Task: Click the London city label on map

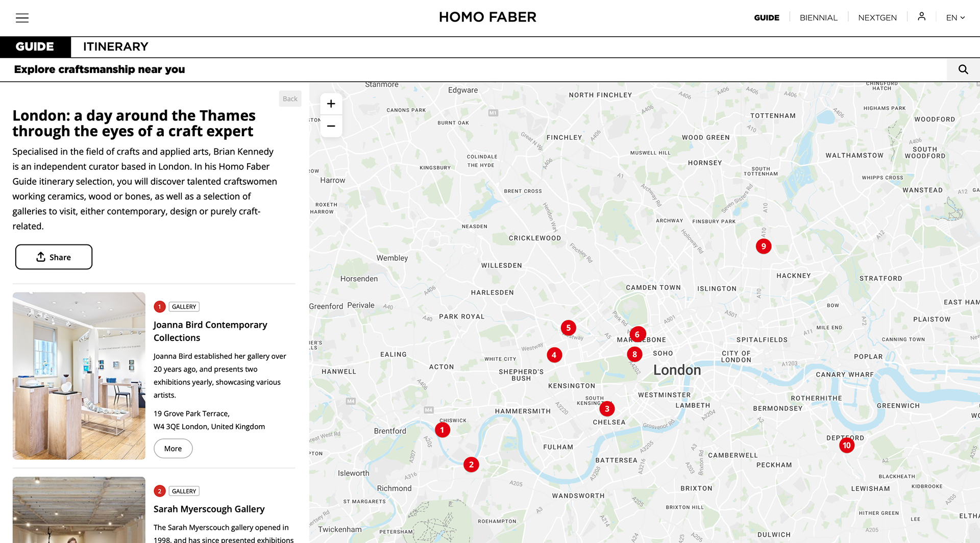Action: pos(677,370)
